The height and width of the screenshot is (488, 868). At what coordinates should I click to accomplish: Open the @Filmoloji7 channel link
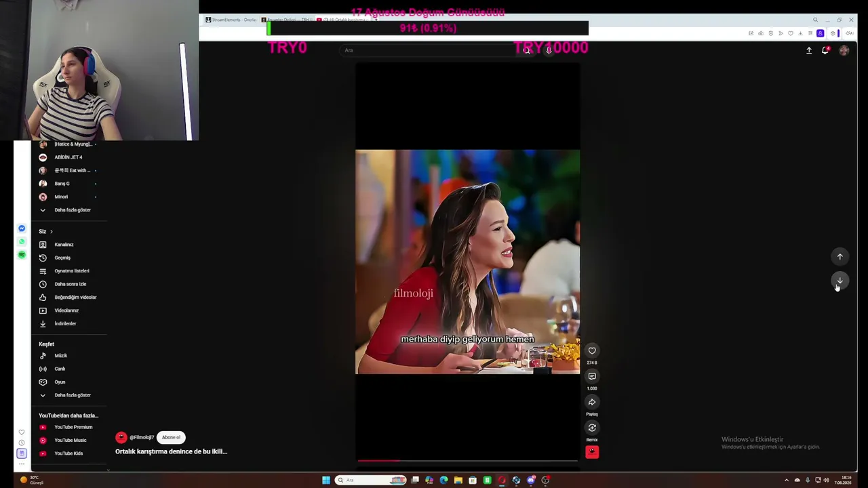[x=142, y=437]
